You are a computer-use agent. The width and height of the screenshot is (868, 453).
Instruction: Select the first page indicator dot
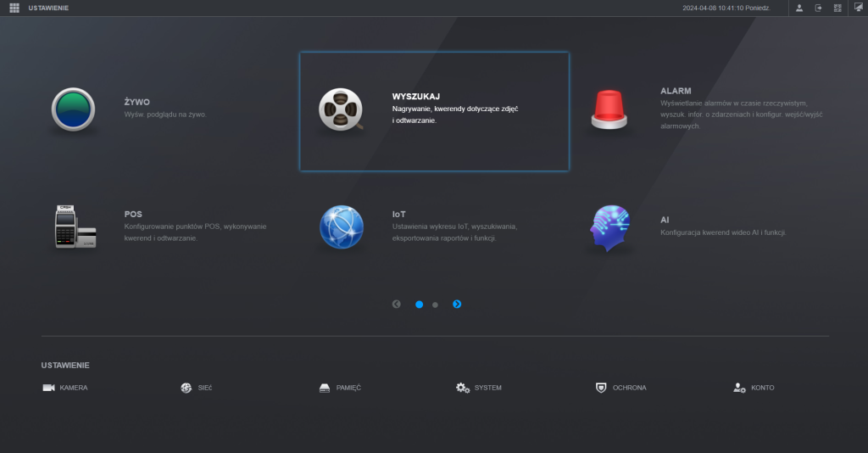pyautogui.click(x=419, y=304)
